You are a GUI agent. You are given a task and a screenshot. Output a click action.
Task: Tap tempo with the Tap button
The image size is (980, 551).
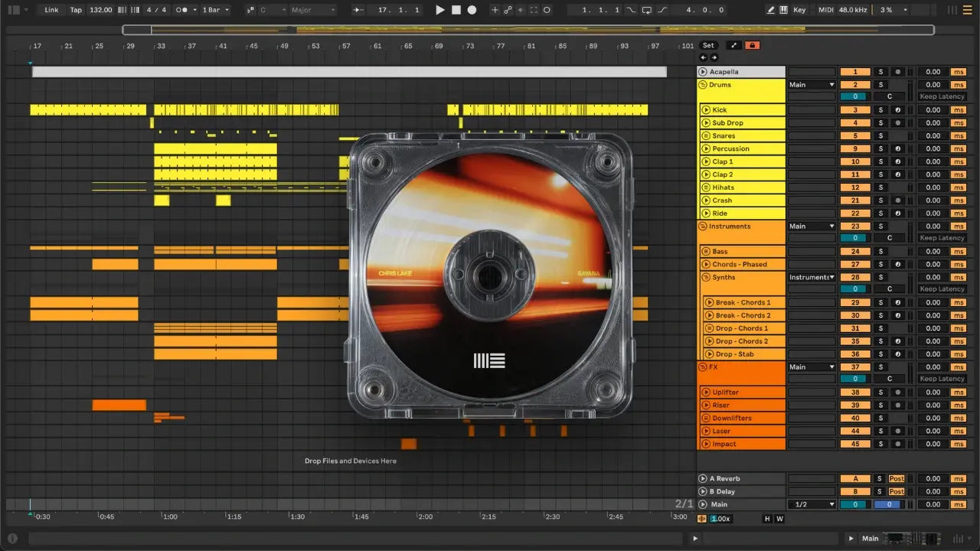(76, 10)
